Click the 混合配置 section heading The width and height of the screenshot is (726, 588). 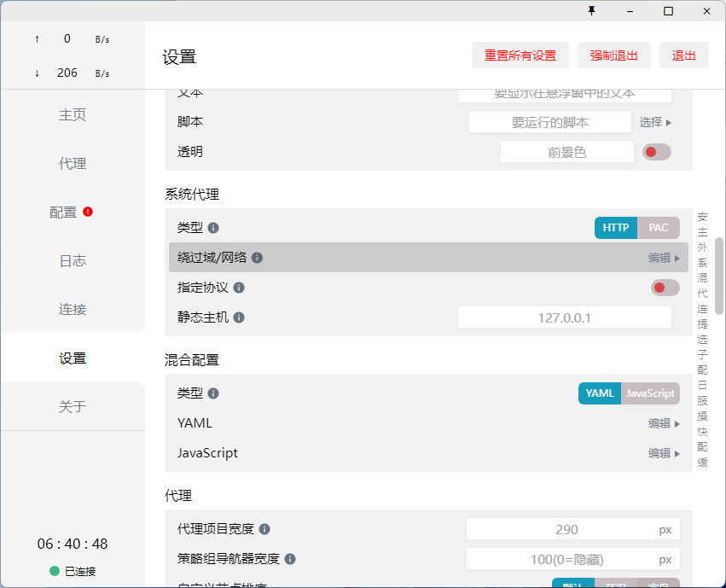coord(192,360)
